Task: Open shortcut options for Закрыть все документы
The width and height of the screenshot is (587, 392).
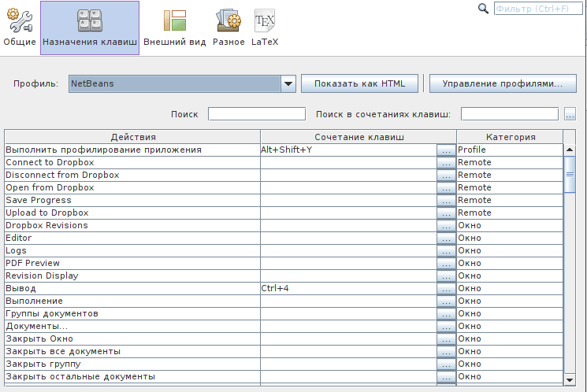Action: 446,352
